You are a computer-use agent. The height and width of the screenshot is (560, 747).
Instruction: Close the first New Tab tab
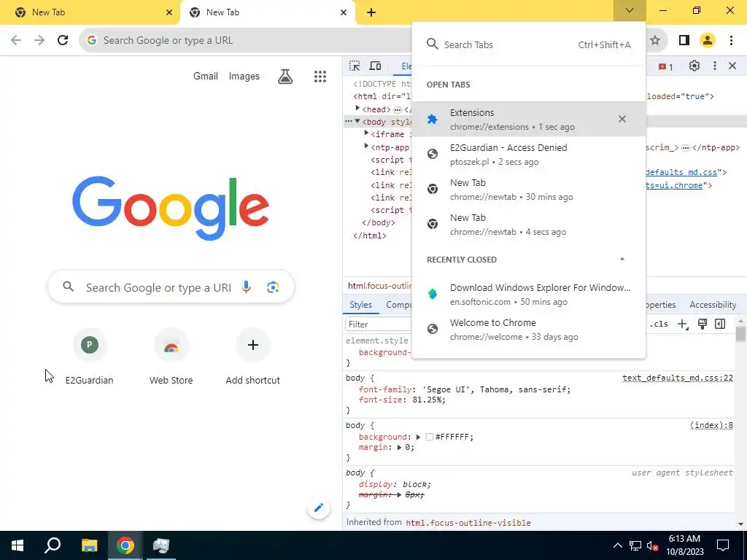coord(169,12)
